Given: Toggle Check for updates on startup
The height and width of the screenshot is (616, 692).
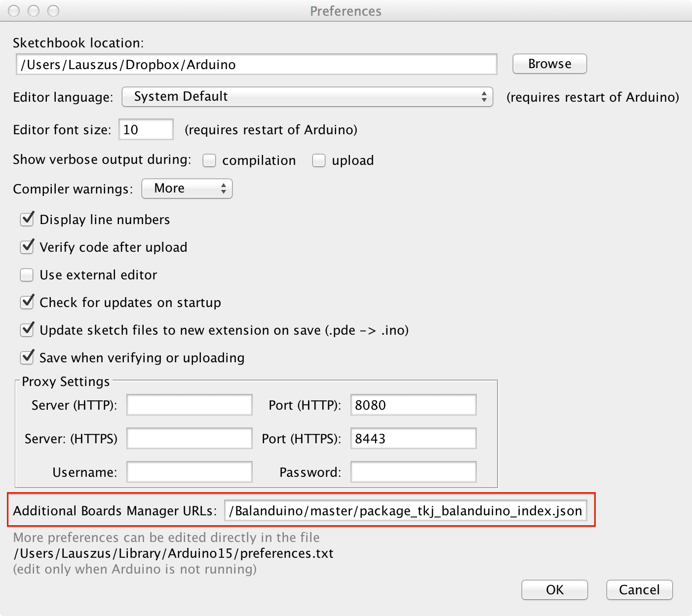Looking at the screenshot, I should click(27, 302).
